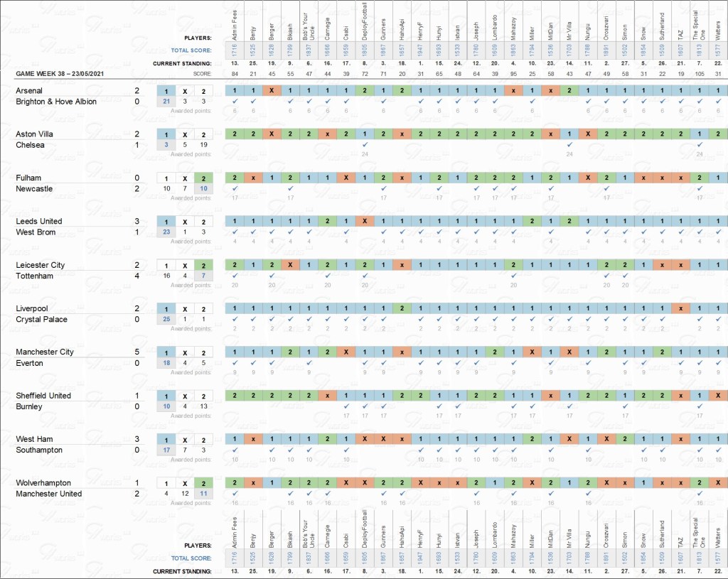Select the green 2 outcome box for Fulham match
The width and height of the screenshot is (728, 579).
(x=203, y=178)
